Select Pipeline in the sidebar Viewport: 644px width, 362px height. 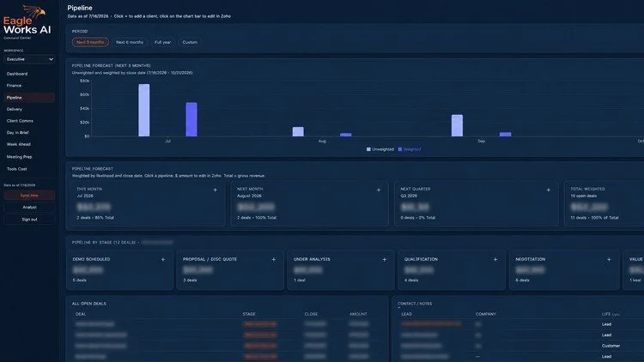tap(29, 98)
